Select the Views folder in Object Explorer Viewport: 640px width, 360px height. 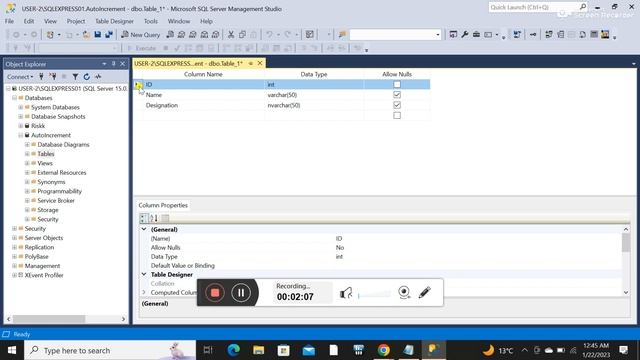pos(45,163)
